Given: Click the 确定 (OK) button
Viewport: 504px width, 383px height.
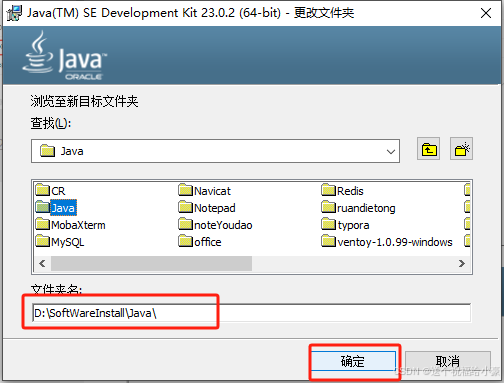Looking at the screenshot, I should [x=353, y=361].
